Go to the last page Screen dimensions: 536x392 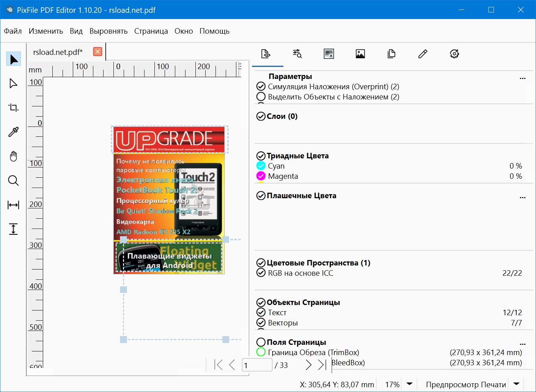pyautogui.click(x=322, y=365)
